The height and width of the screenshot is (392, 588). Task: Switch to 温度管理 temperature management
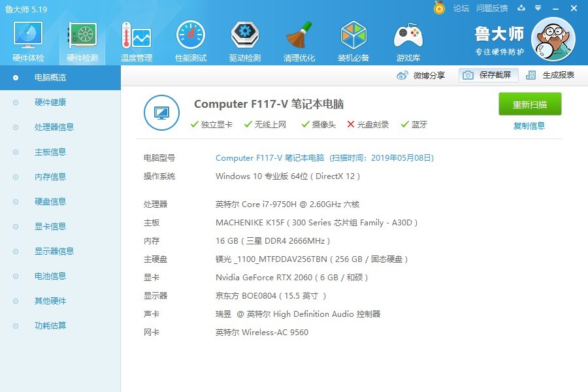136,39
